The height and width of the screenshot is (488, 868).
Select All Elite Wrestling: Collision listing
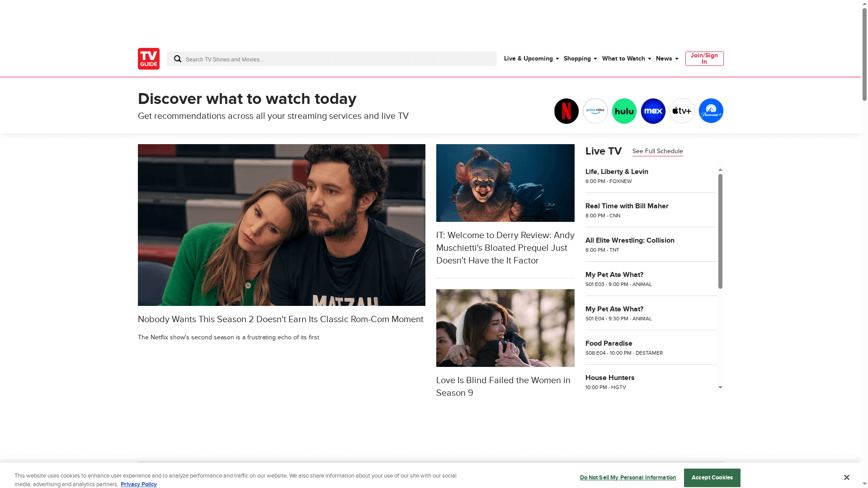(651, 245)
